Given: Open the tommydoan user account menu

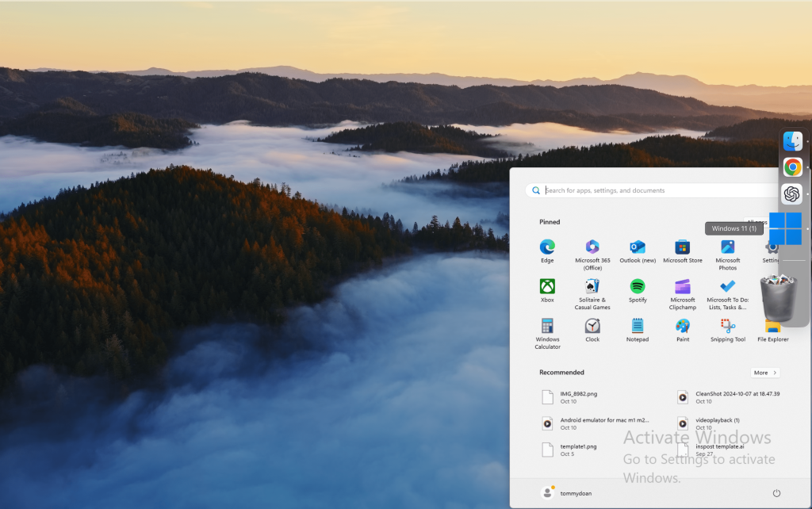Looking at the screenshot, I should tap(567, 493).
